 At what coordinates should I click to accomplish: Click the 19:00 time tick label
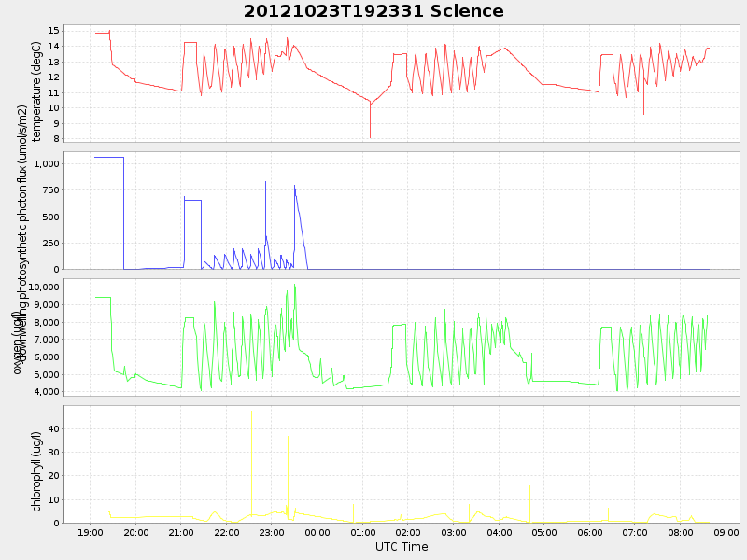point(91,532)
